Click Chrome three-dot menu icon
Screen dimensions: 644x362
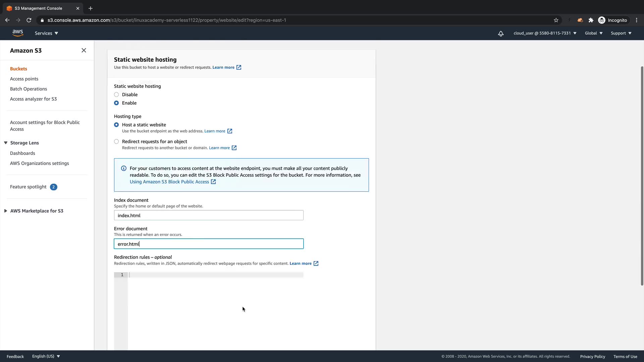[x=636, y=20]
